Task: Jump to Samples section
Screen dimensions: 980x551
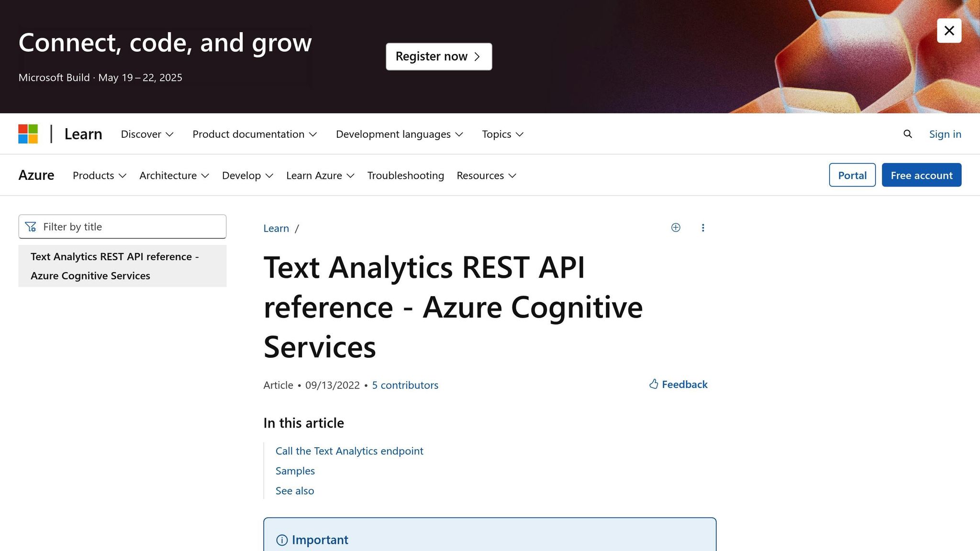Action: 295,471
